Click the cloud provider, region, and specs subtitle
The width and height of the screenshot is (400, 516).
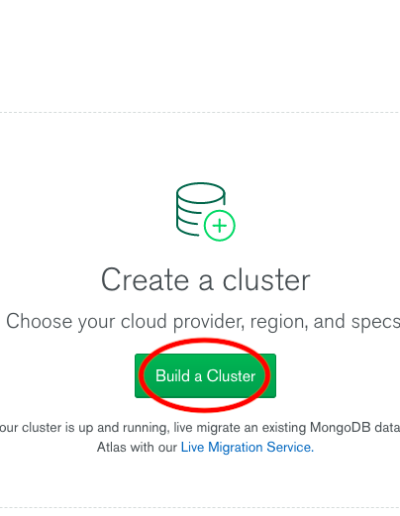[203, 322]
